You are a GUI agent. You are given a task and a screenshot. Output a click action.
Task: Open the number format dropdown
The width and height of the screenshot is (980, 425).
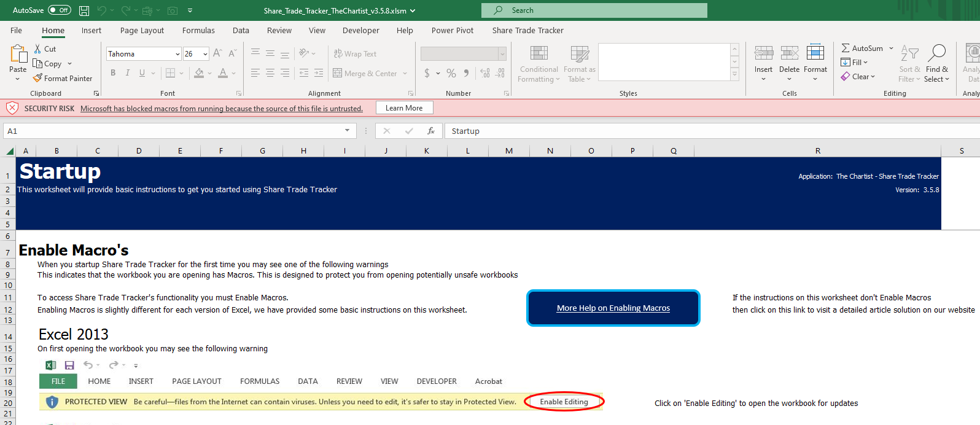pos(502,54)
